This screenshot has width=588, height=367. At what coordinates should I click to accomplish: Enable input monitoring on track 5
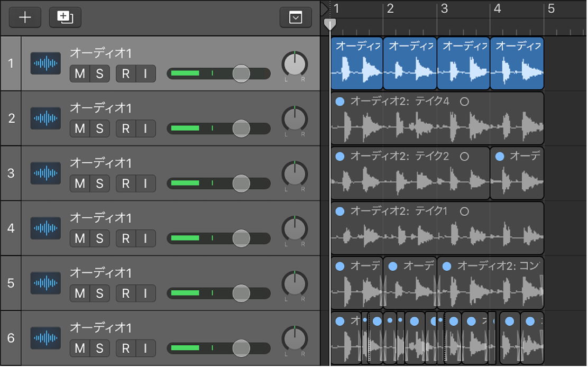(145, 293)
